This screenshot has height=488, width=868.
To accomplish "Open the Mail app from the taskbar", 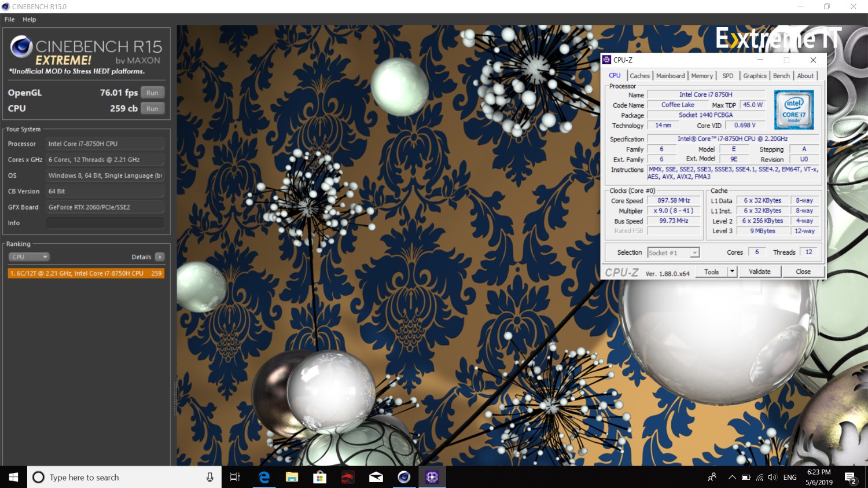I will click(376, 477).
